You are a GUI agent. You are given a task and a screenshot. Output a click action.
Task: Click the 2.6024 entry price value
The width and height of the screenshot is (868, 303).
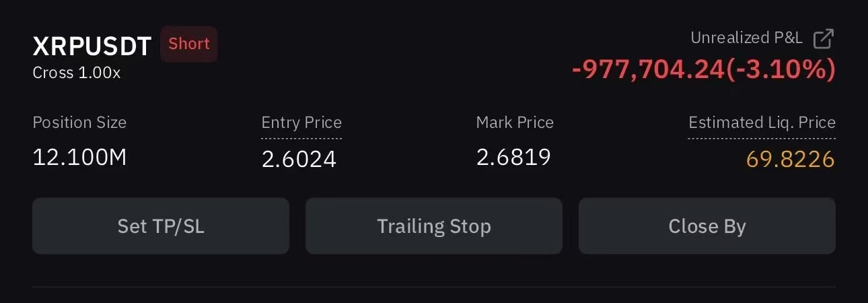point(299,159)
